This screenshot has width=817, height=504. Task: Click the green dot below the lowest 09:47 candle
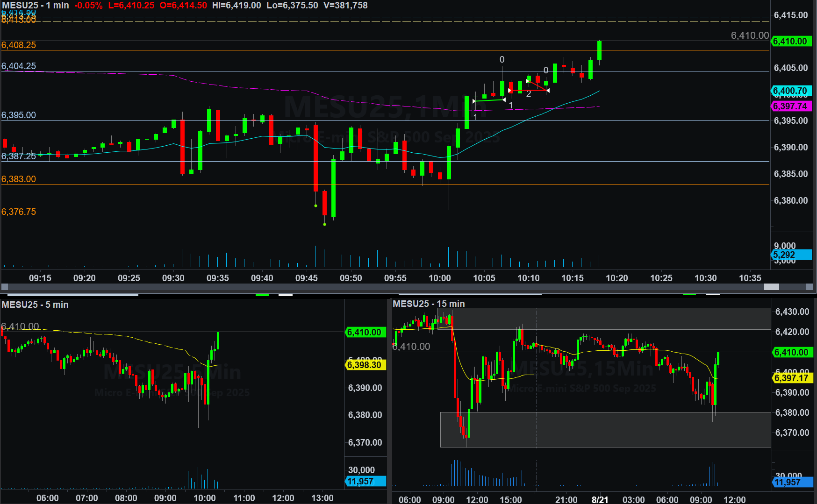pyautogui.click(x=325, y=225)
